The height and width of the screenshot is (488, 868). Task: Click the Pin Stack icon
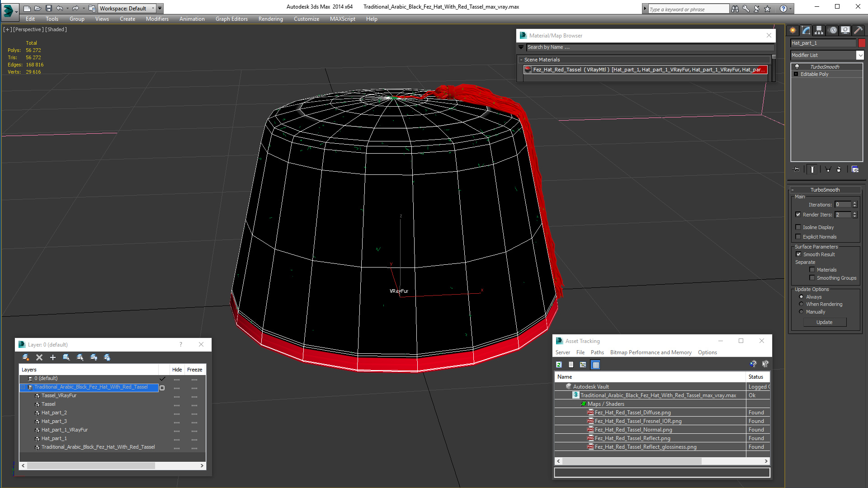click(797, 169)
